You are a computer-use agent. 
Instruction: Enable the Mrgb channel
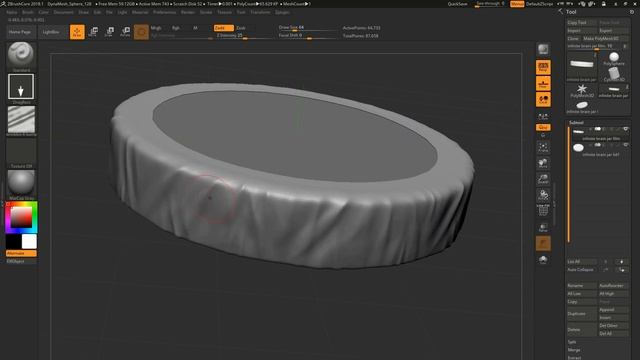(156, 28)
